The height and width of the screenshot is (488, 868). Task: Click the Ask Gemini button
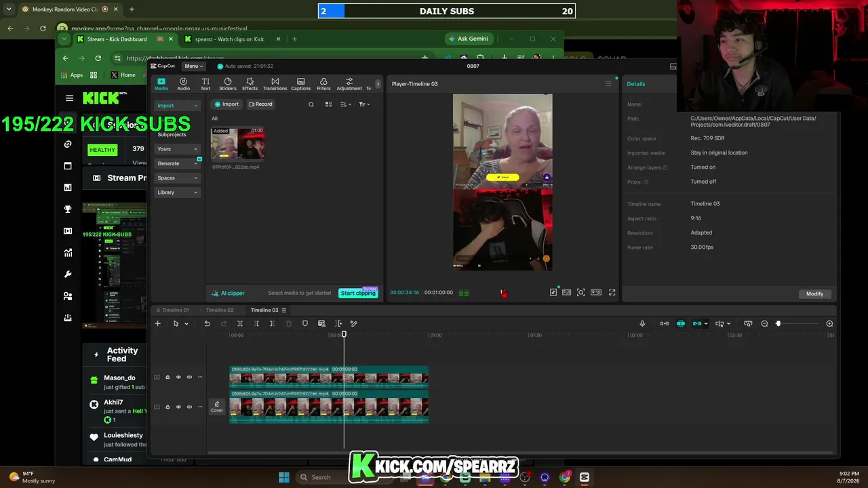(468, 39)
